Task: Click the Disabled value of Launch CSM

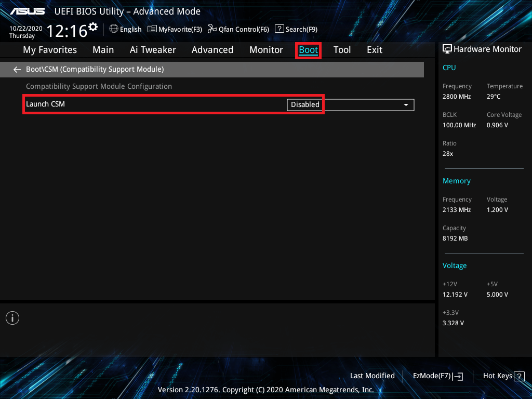Action: point(305,104)
